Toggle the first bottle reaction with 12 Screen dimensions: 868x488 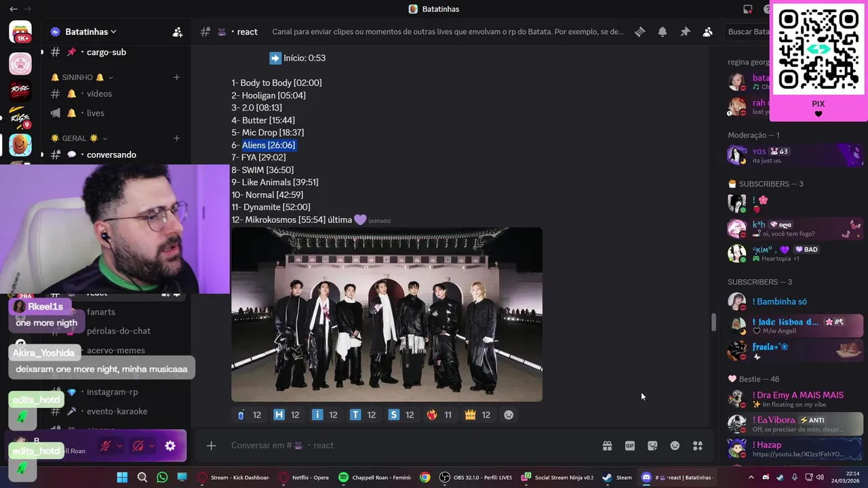(x=249, y=415)
